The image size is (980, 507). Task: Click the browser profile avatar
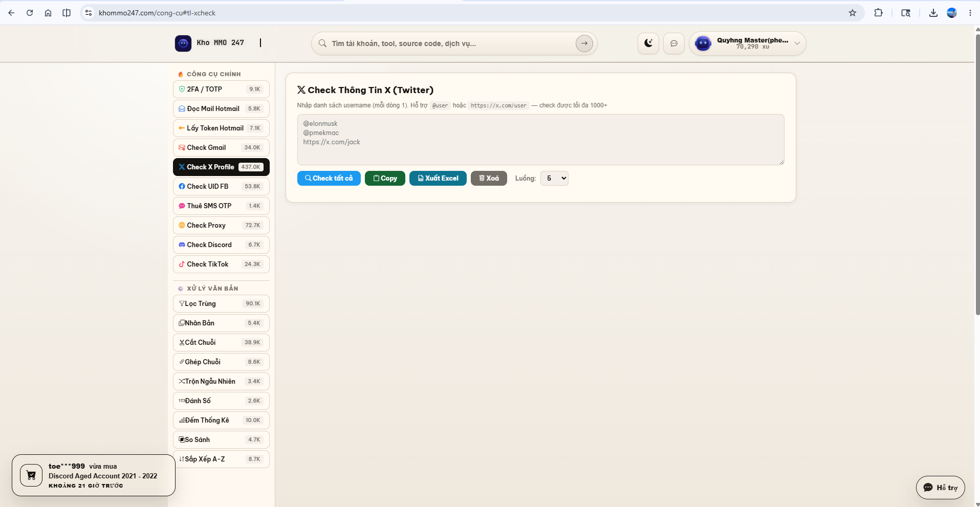(952, 13)
